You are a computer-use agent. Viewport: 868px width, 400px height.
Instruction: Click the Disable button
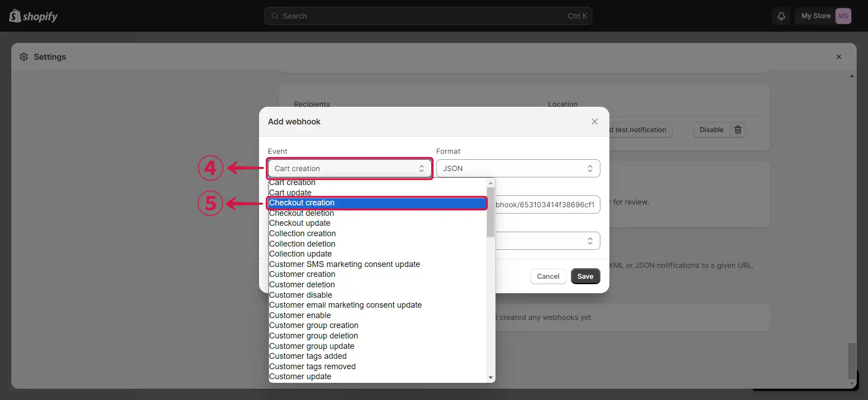[712, 129]
